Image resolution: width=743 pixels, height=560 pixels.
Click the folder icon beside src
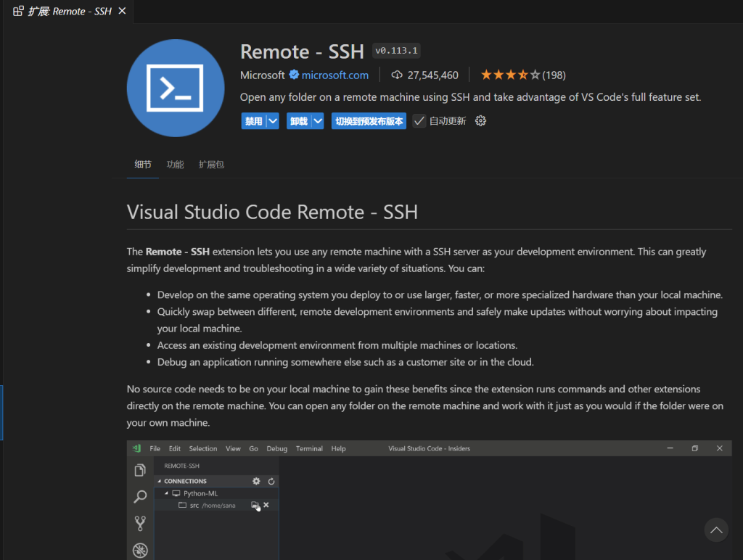(x=182, y=505)
